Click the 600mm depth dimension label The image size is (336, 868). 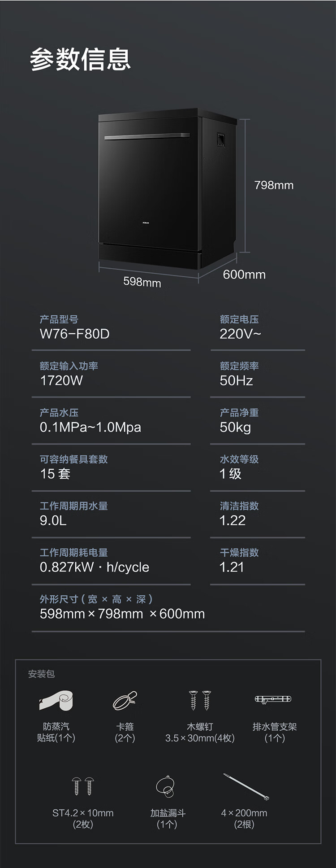[244, 275]
